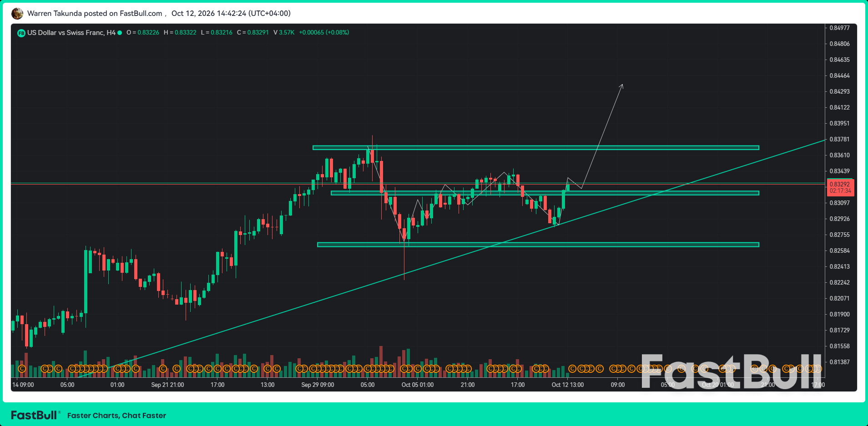868x426 pixels.
Task: Click price axis label 0.83097
Action: (839, 203)
